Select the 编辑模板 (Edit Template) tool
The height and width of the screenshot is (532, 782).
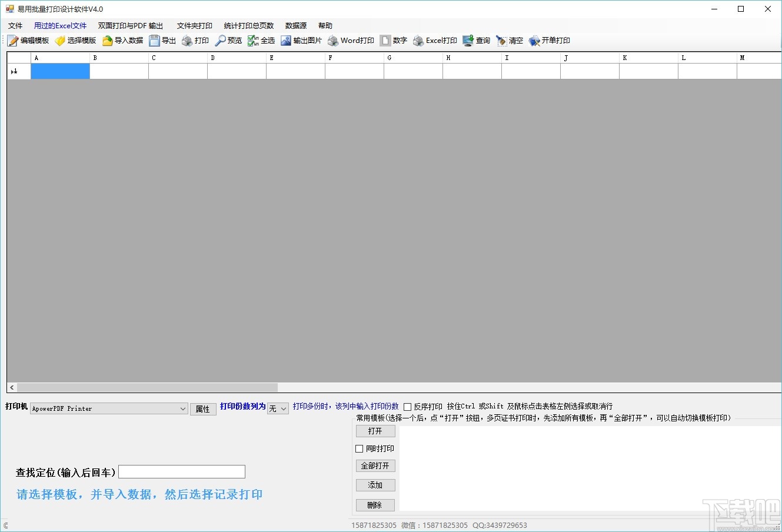30,41
